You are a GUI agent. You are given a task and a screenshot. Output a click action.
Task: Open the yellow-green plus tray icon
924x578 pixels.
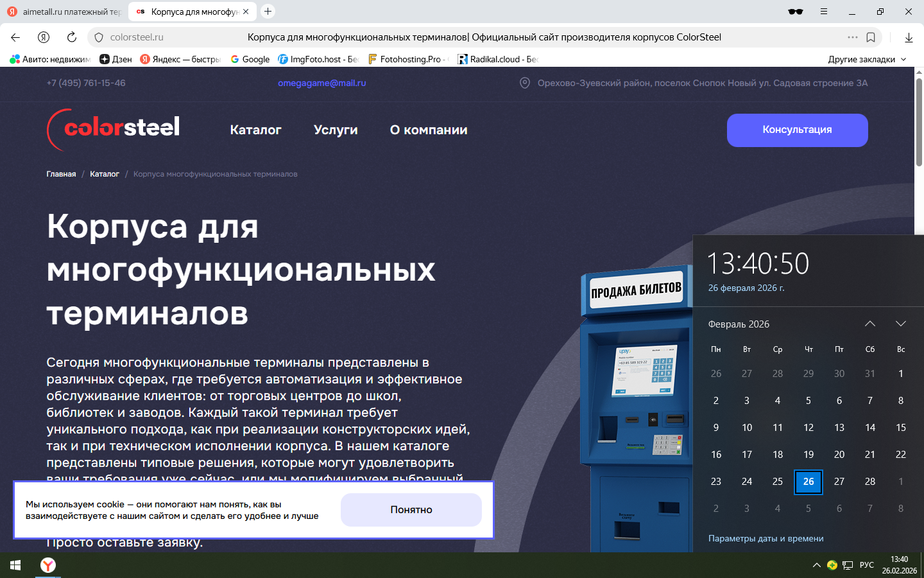coord(832,565)
